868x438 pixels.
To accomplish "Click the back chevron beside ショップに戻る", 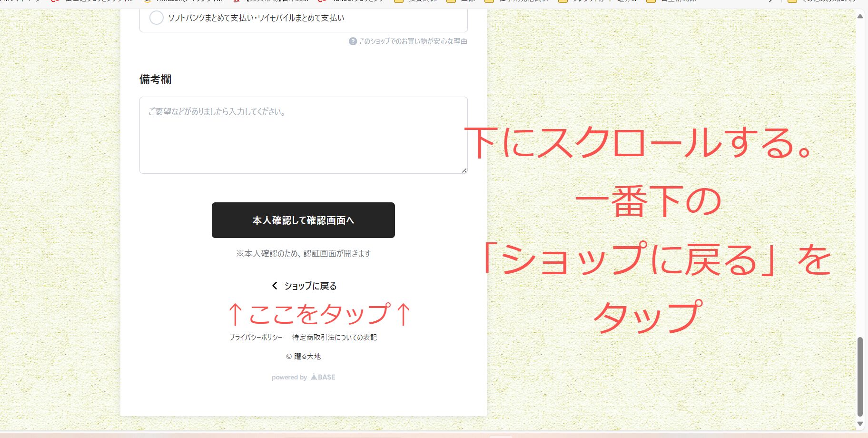I will [x=275, y=286].
